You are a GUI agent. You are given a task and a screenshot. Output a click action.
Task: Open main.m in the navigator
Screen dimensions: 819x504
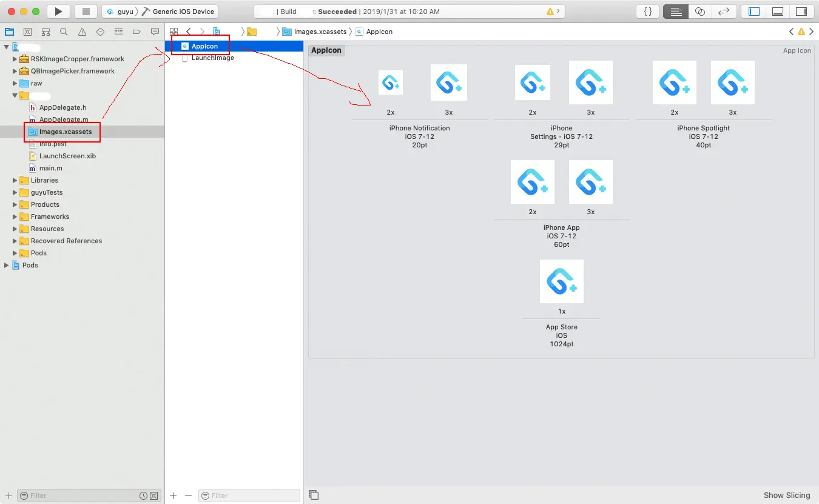tap(51, 168)
